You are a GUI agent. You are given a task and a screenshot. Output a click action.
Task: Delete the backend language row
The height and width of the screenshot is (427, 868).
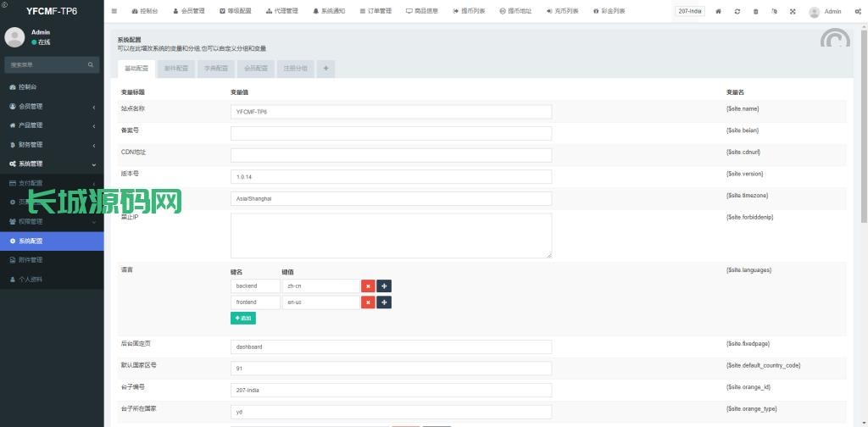coord(368,286)
